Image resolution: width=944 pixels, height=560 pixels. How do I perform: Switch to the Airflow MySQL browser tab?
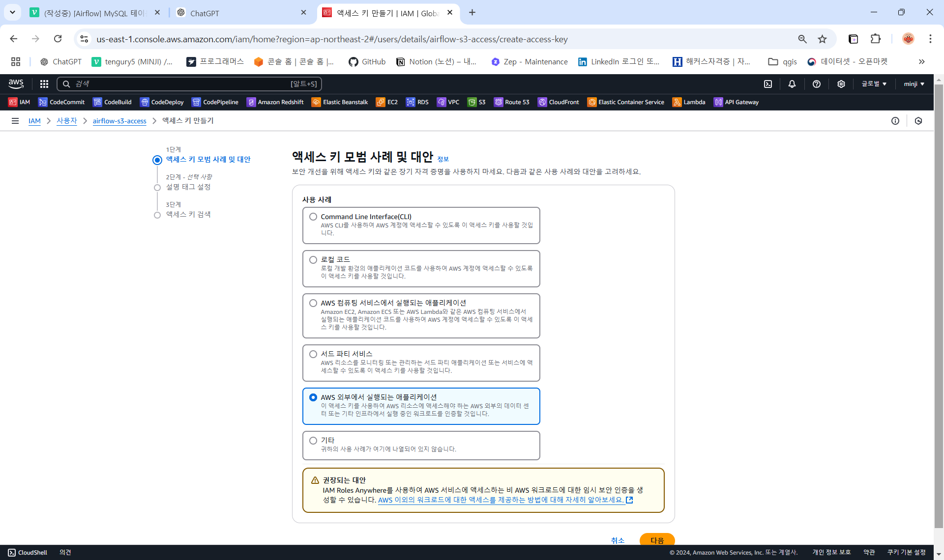(x=93, y=13)
